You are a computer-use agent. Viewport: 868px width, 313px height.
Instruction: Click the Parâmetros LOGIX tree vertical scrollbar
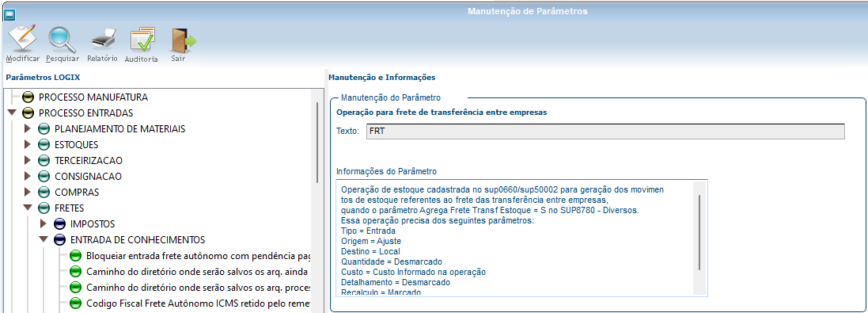pos(317,143)
